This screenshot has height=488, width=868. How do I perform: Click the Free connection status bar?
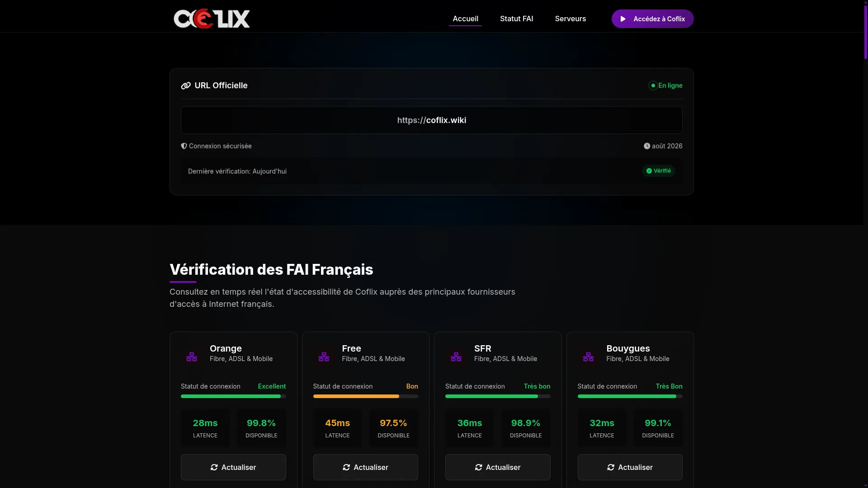coord(366,396)
